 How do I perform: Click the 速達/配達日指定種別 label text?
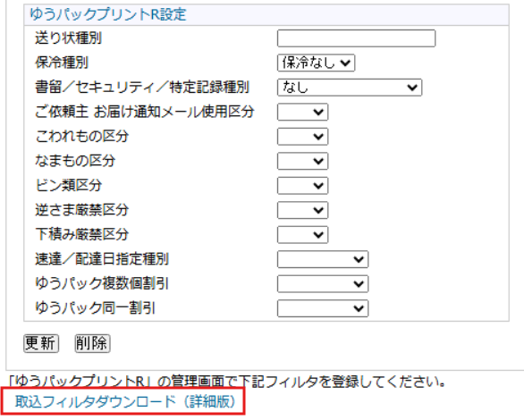(x=102, y=259)
